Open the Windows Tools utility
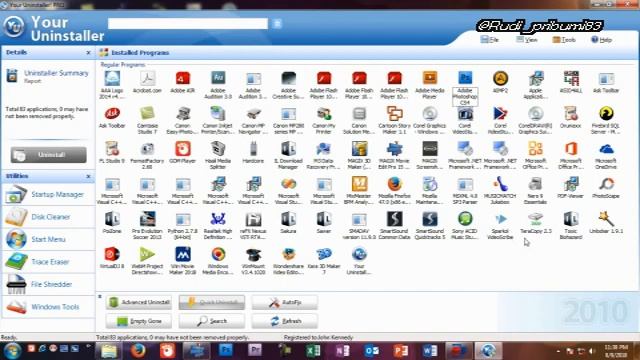This screenshot has height=360, width=640. [48, 307]
